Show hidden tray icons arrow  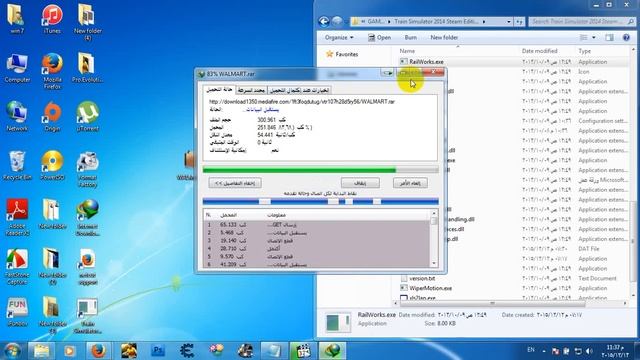pos(544,351)
